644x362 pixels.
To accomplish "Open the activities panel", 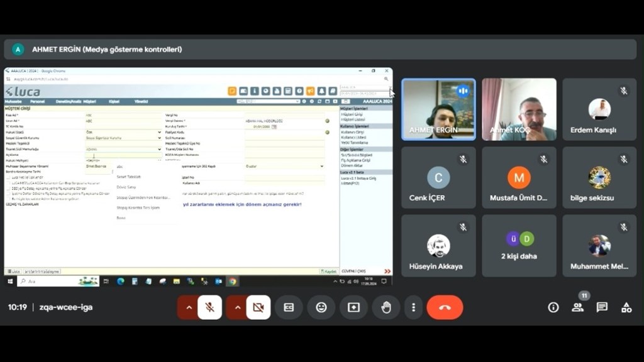I will pos(626,307).
